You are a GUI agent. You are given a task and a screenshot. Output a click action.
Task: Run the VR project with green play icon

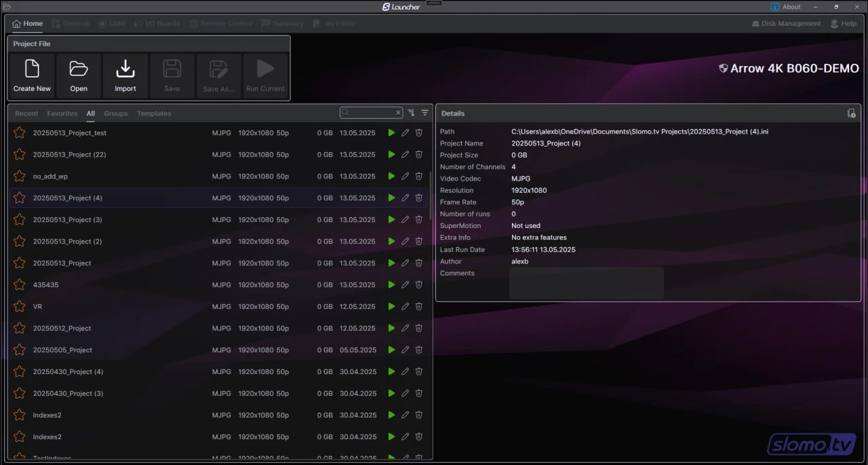pyautogui.click(x=391, y=307)
